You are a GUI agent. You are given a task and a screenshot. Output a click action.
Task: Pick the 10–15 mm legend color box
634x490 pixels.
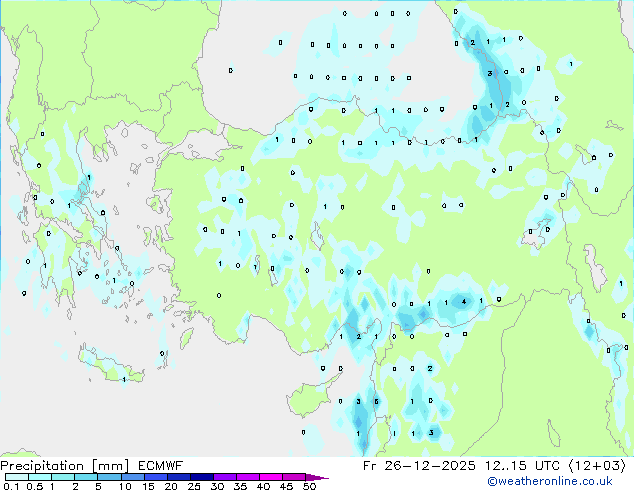pos(133,477)
